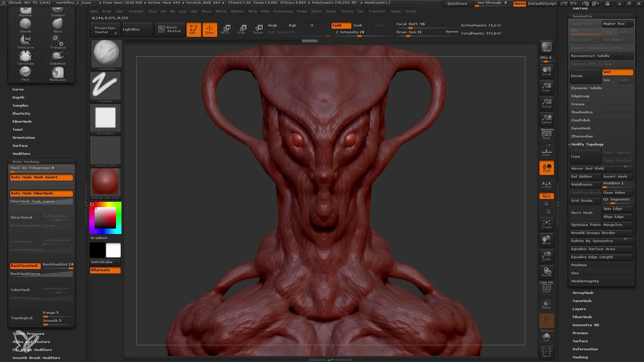Toggle the Auto Mask Mesh Insert
The image size is (644, 362).
pos(41,177)
